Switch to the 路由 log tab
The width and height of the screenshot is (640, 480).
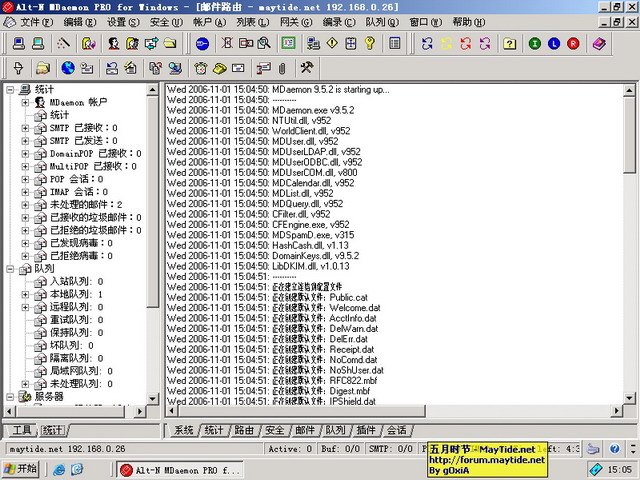[x=244, y=430]
